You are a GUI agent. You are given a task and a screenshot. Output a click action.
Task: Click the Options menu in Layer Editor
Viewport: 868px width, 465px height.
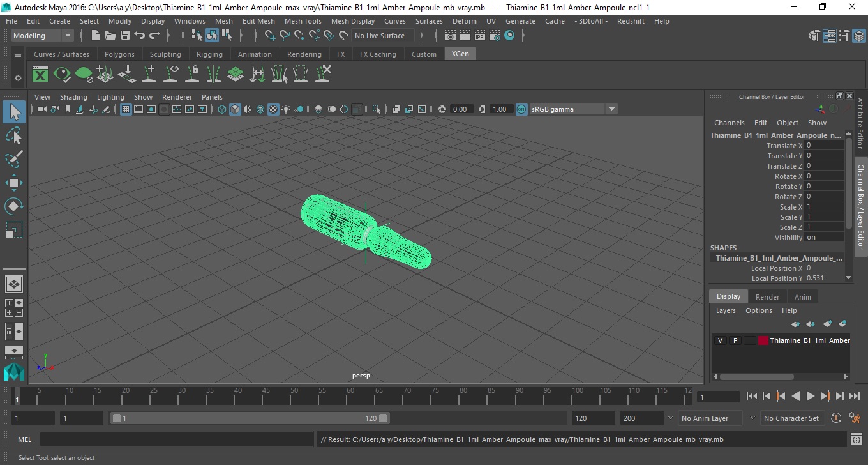pos(759,310)
